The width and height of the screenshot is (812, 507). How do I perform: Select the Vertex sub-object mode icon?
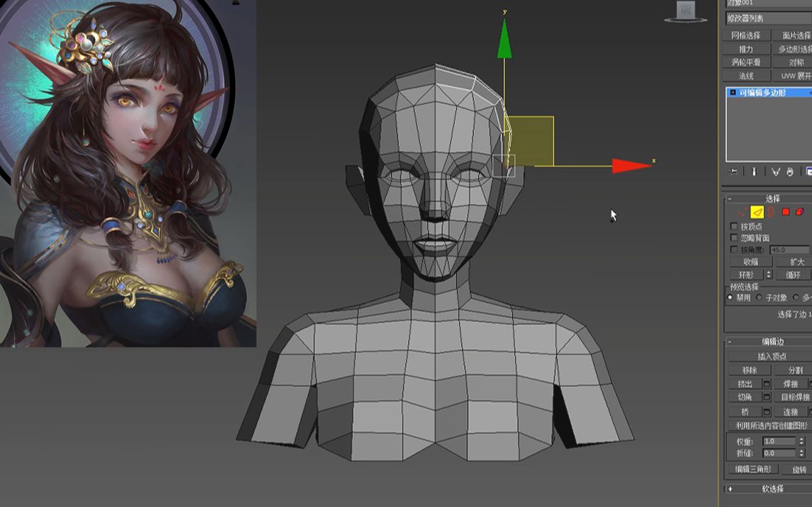coord(742,212)
